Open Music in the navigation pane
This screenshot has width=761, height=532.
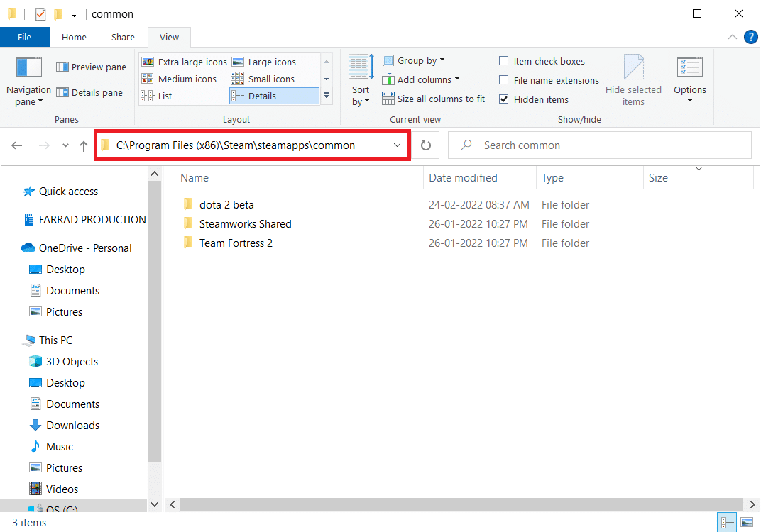pos(51,447)
